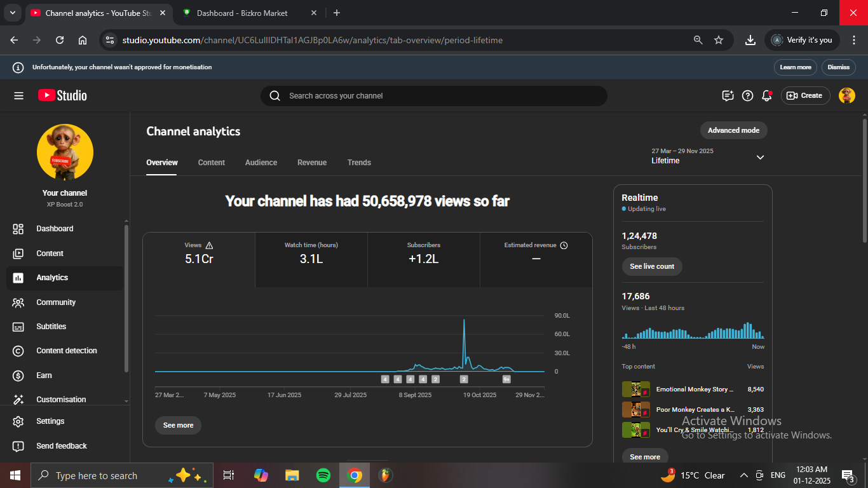Click the 9+ video marker on the chart timeline
Viewport: 868px width, 488px height.
point(506,379)
